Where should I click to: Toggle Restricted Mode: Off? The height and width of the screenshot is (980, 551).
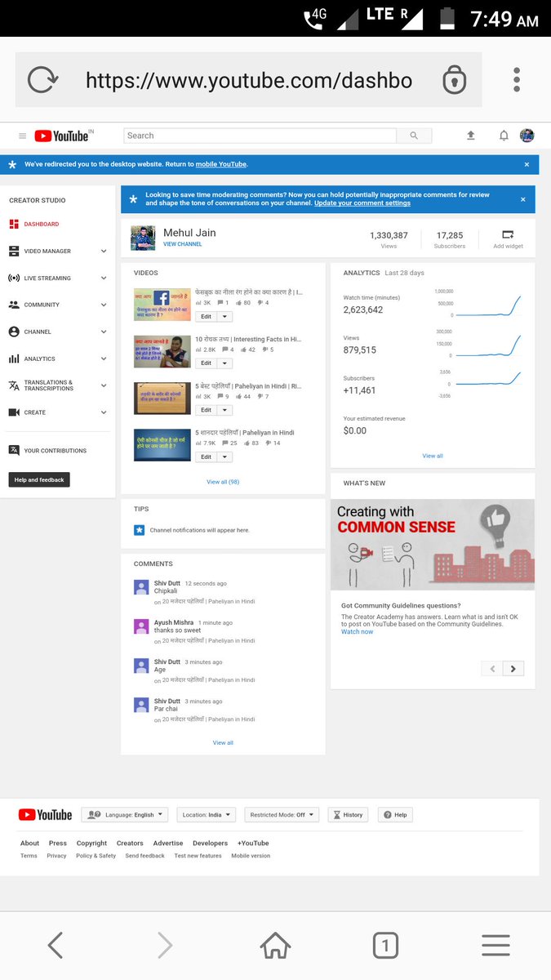pos(282,814)
